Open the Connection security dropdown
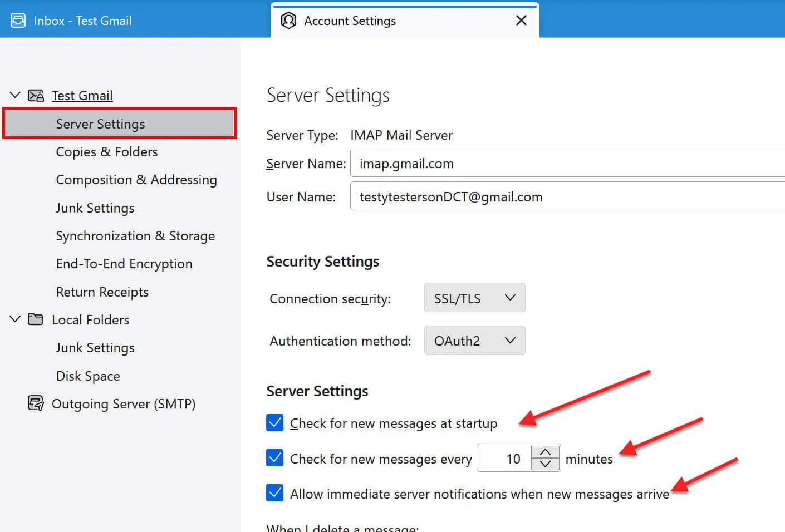 click(x=474, y=298)
